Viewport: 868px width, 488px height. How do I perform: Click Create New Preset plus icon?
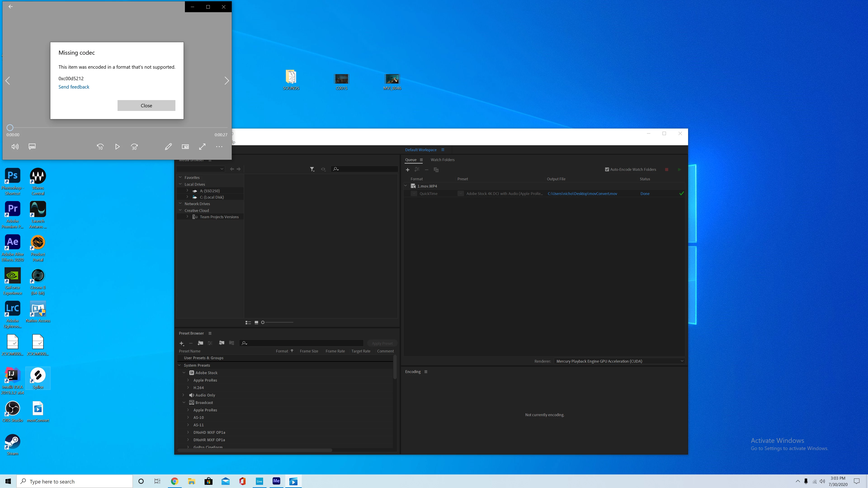[x=181, y=343]
